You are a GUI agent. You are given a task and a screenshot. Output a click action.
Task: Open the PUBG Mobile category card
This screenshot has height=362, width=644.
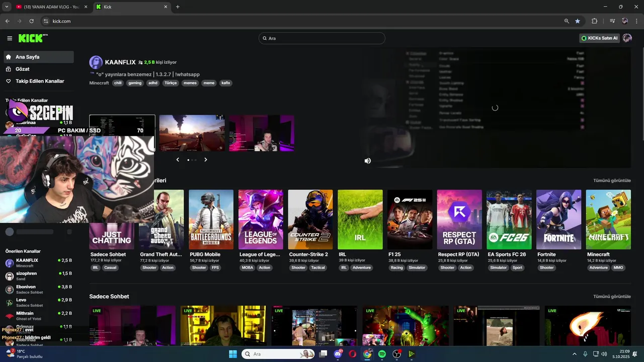coord(211,219)
